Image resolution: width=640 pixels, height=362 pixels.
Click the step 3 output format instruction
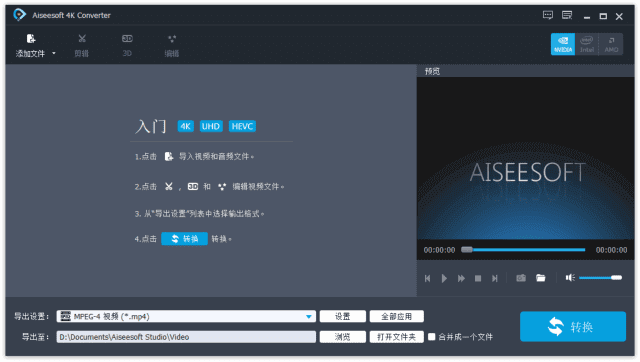click(x=200, y=214)
